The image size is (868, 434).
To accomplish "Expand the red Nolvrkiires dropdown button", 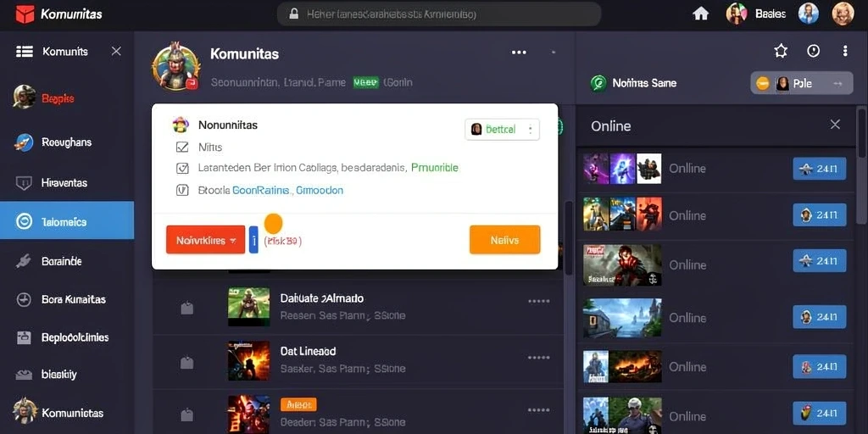I will (205, 240).
